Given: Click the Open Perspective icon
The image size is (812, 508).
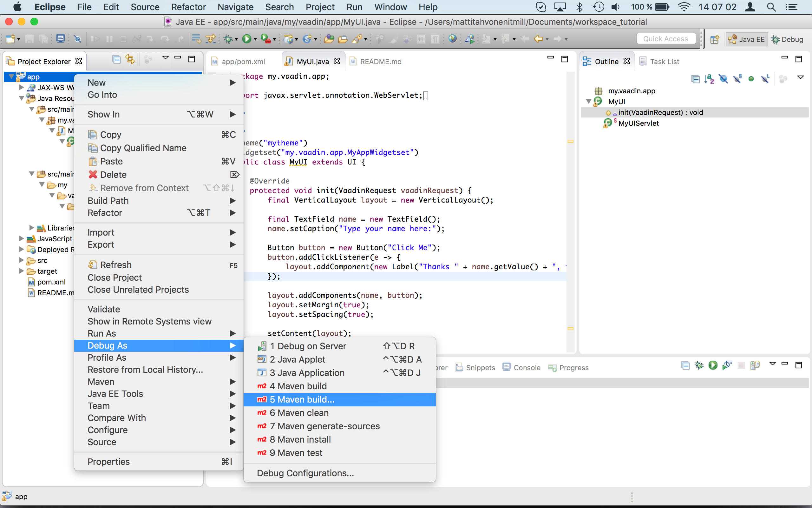Looking at the screenshot, I should tap(715, 39).
